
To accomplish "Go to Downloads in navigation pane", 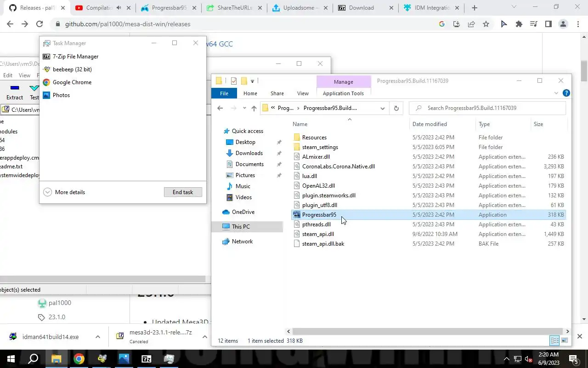I will click(x=249, y=153).
